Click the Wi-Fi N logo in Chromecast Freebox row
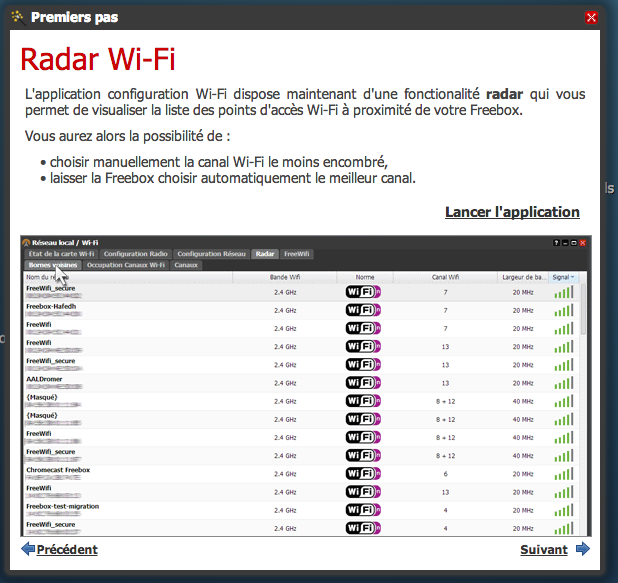 [363, 473]
